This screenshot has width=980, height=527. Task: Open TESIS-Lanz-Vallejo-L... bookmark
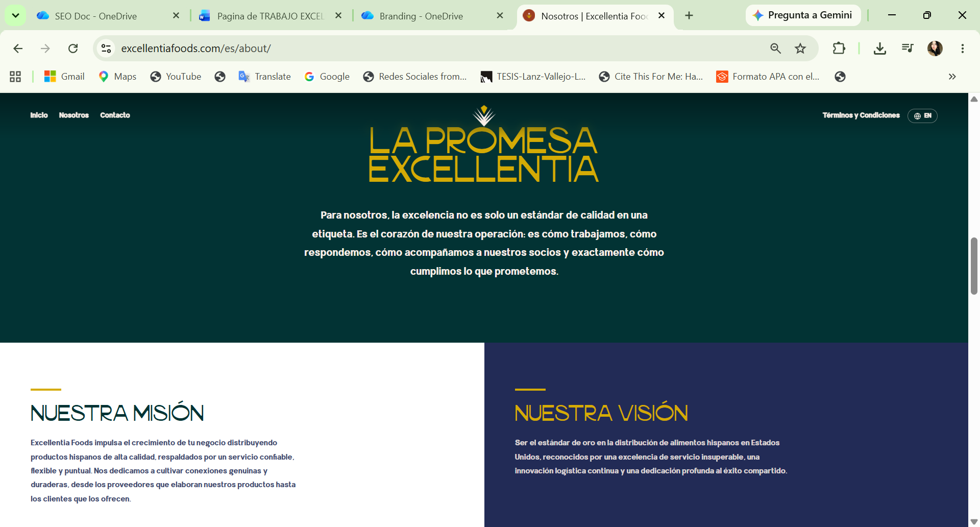click(x=533, y=77)
